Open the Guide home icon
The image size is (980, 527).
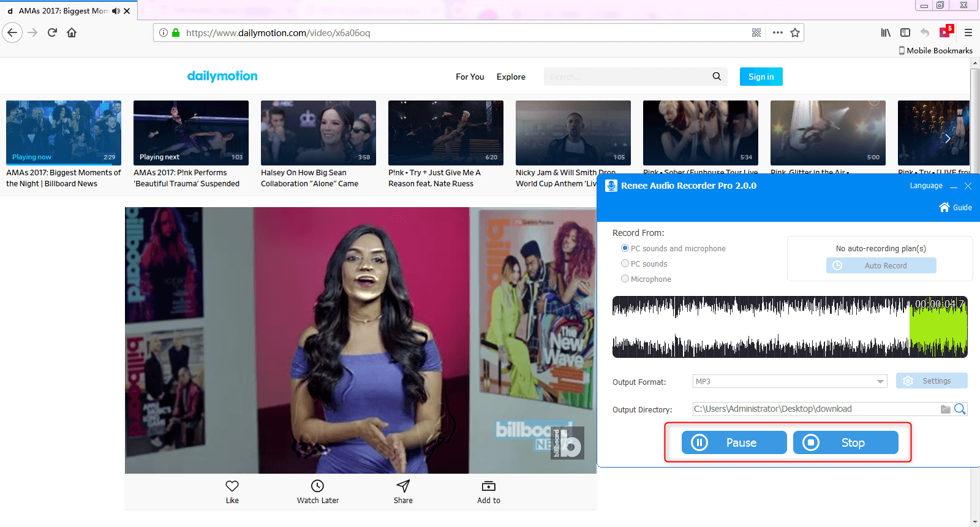tap(944, 208)
